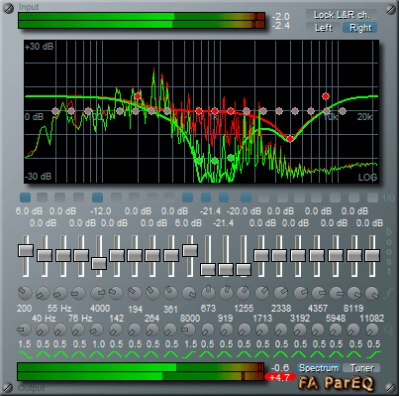Click the low-shelf filter shape icon of band one

(25, 354)
